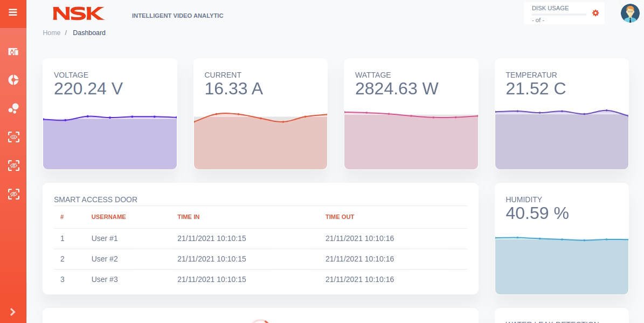Screen dimensions: 644x323
Task: Open the Humidity chart card
Action: (562, 239)
